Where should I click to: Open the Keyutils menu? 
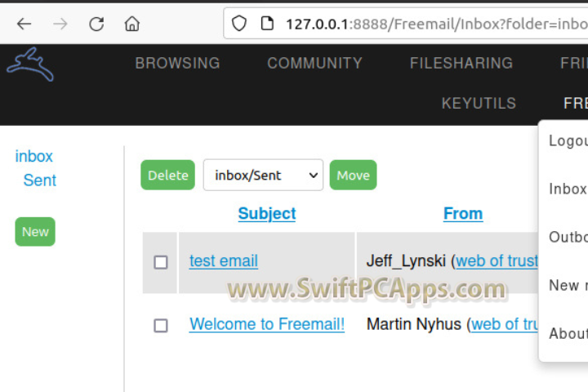tap(479, 103)
